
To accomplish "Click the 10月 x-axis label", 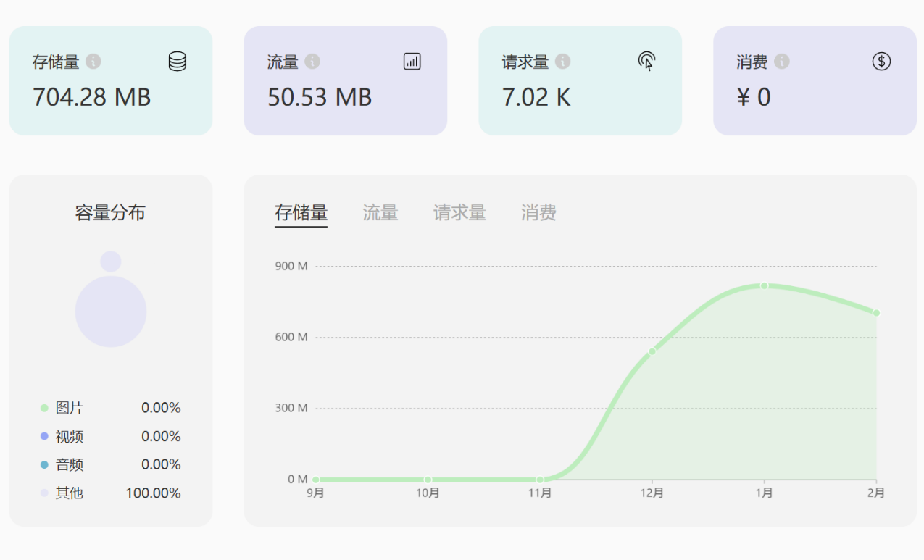I will click(428, 493).
